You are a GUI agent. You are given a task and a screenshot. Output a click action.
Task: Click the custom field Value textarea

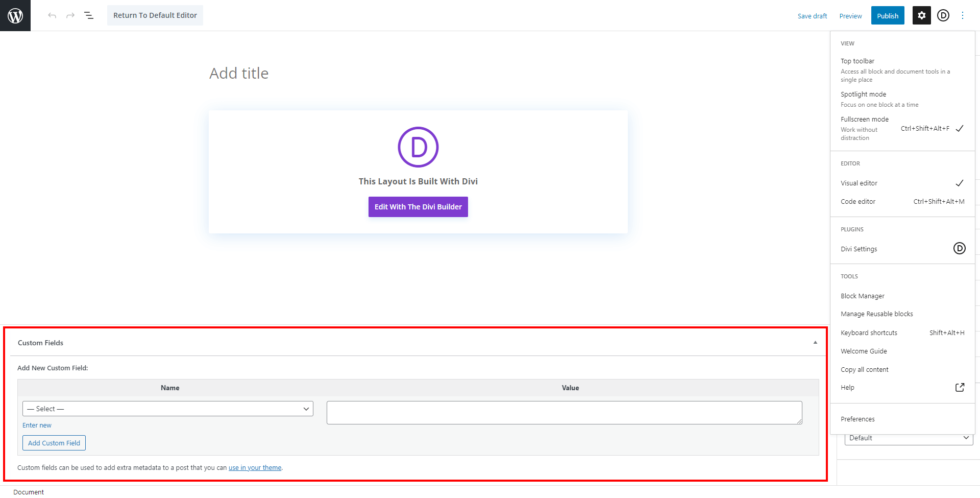[x=564, y=413]
